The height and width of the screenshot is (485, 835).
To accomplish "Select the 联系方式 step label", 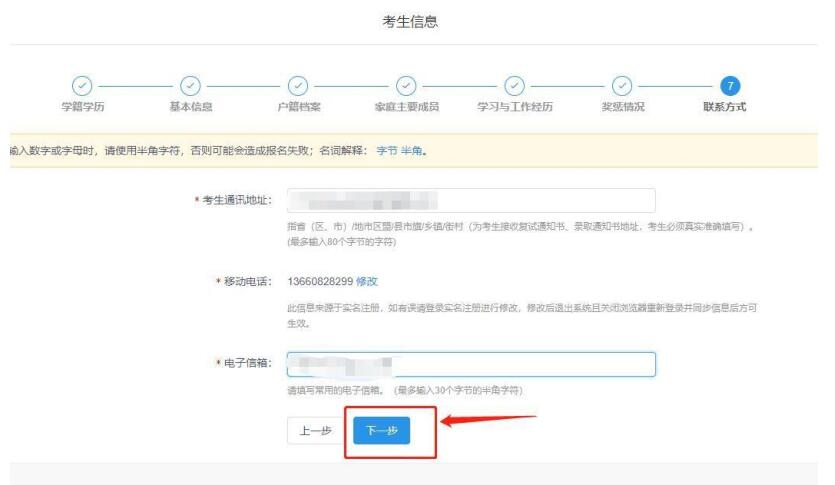I will 727,107.
